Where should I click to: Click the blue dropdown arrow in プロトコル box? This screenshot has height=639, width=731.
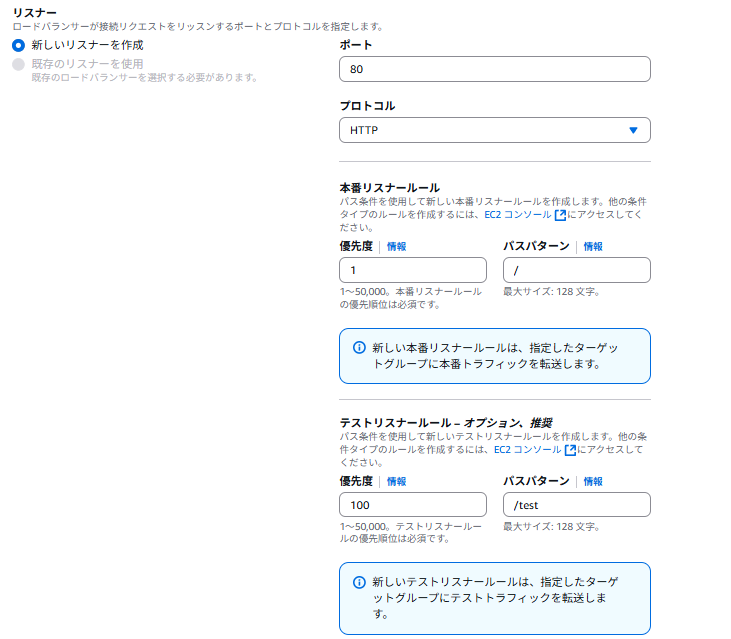[x=633, y=130]
